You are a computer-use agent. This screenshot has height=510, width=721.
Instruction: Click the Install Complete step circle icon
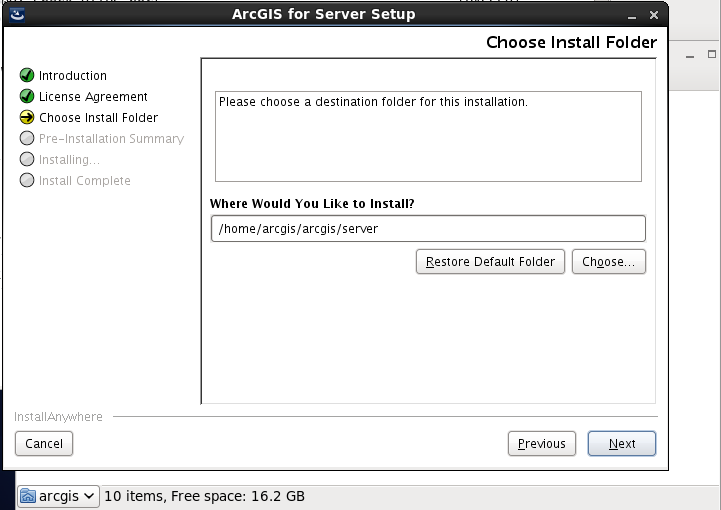tap(27, 180)
